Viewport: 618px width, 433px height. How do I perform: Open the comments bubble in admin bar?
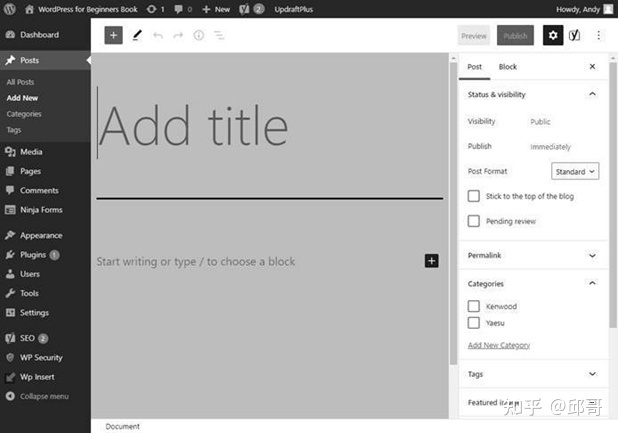click(x=183, y=9)
